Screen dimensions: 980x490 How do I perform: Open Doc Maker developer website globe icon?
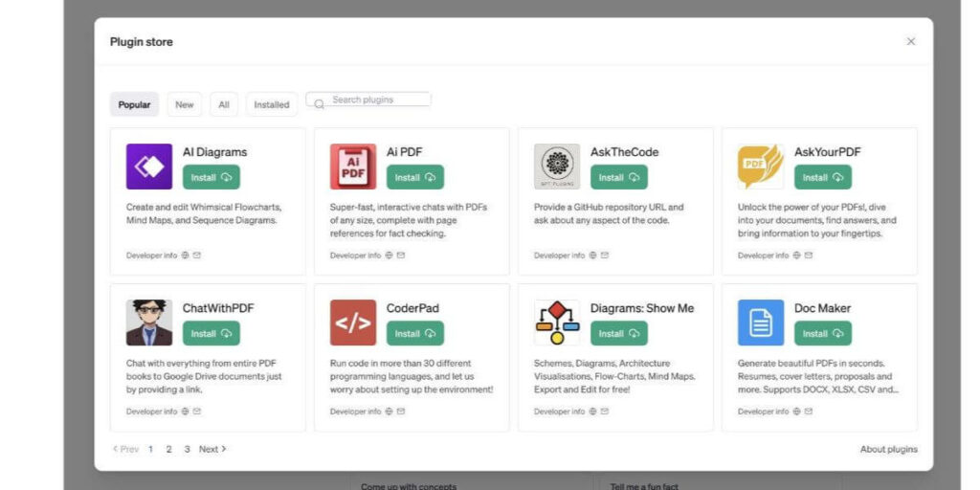796,412
